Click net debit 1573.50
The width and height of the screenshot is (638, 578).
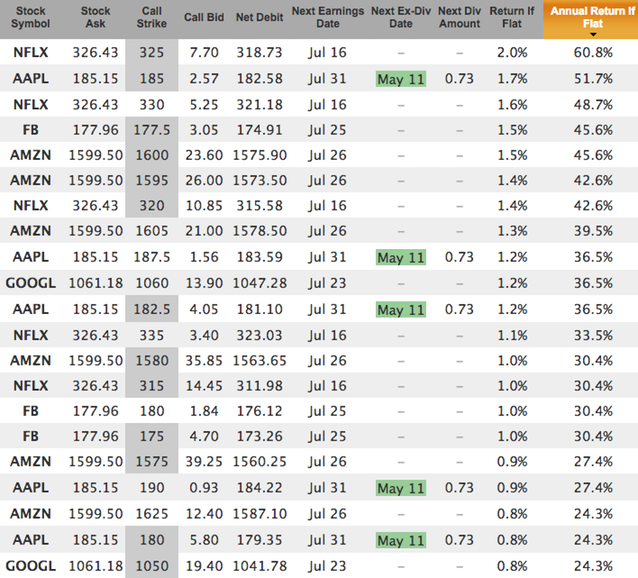coord(260,180)
